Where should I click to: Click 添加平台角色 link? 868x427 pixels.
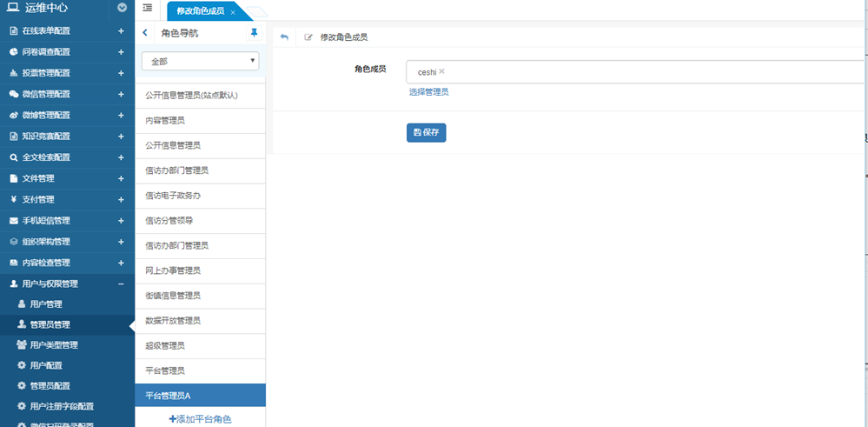click(x=200, y=419)
